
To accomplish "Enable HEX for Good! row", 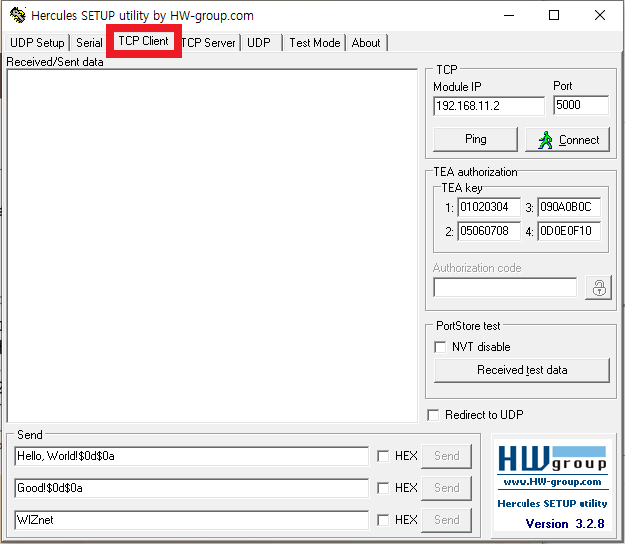I will (383, 488).
